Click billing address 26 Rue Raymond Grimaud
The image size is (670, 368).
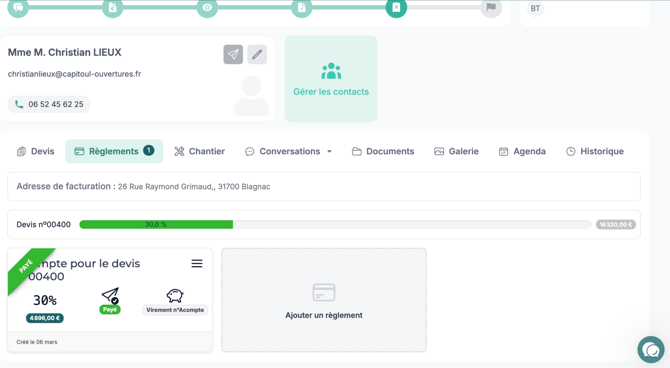tap(194, 187)
